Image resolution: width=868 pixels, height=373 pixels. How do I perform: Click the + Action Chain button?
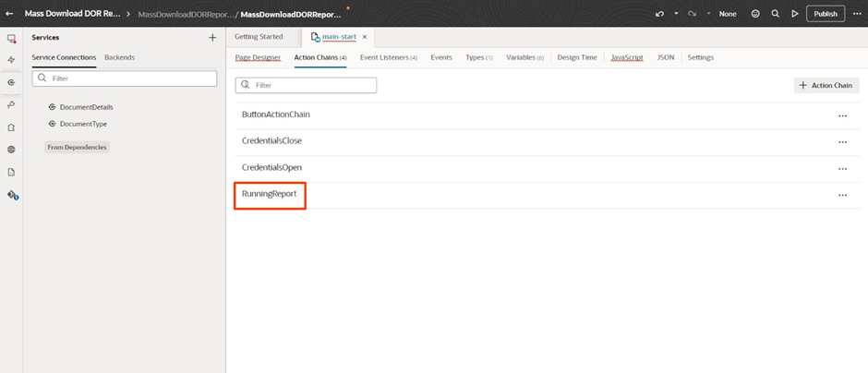(x=826, y=85)
